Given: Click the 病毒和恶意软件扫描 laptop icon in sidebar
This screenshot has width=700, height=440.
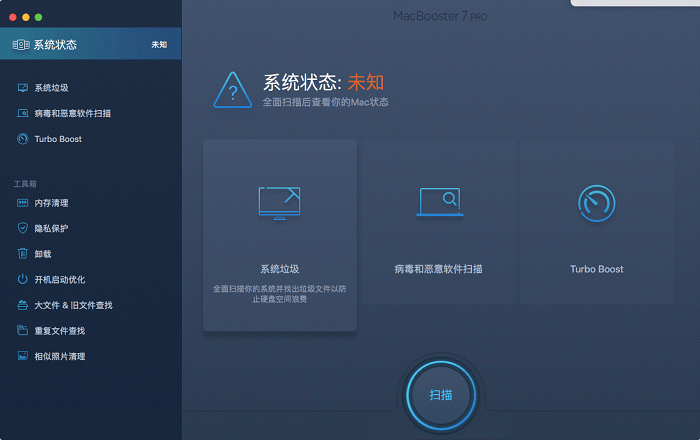Looking at the screenshot, I should pos(22,113).
